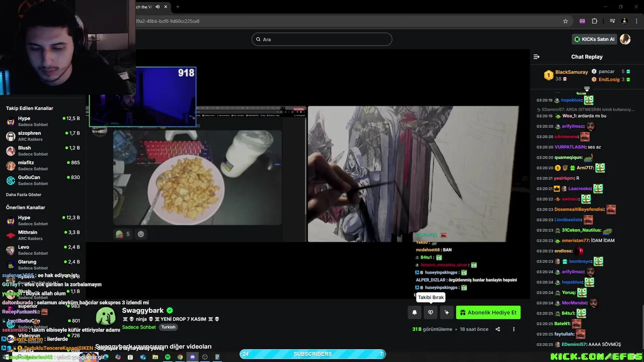The image size is (644, 362).
Task: Open the Swaggybark channel avatar
Action: click(x=106, y=316)
